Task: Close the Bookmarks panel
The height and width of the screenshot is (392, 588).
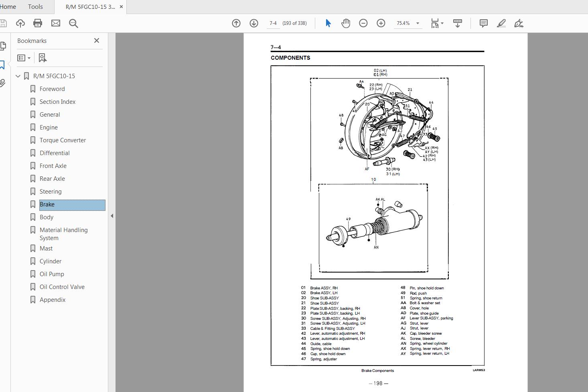Action: coord(96,40)
